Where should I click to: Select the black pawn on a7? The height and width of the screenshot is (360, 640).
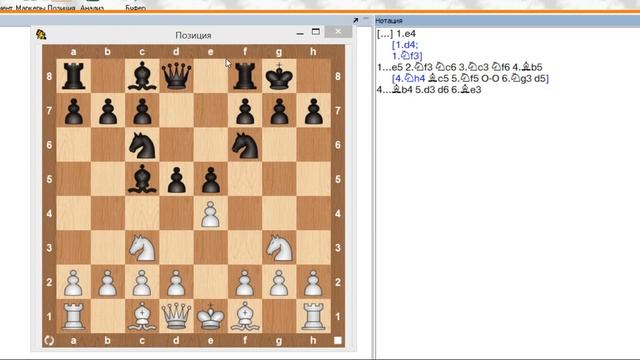pos(73,110)
